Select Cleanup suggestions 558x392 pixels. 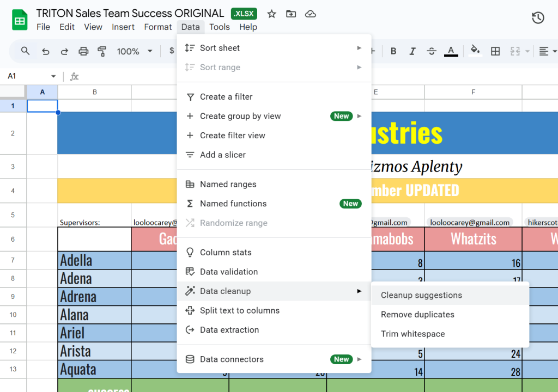pos(450,295)
